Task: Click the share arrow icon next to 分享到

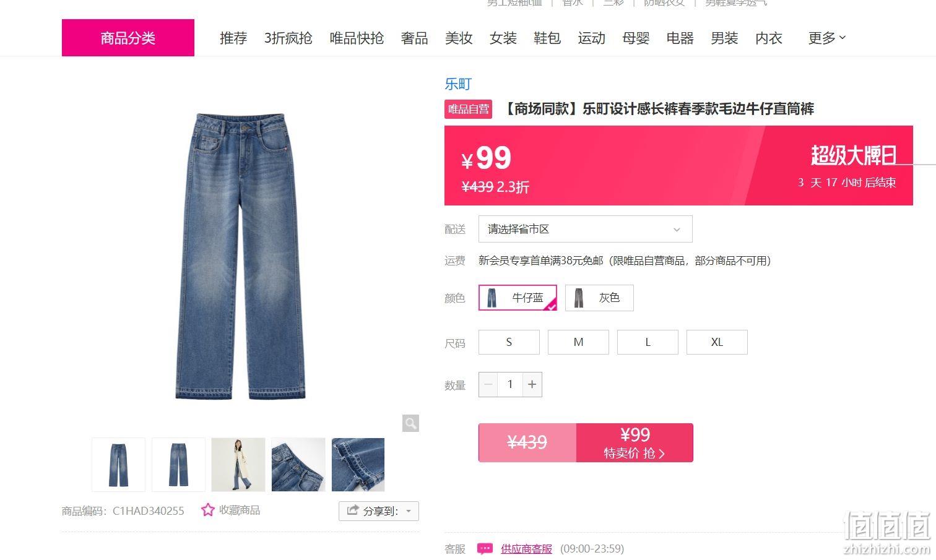Action: pos(353,510)
